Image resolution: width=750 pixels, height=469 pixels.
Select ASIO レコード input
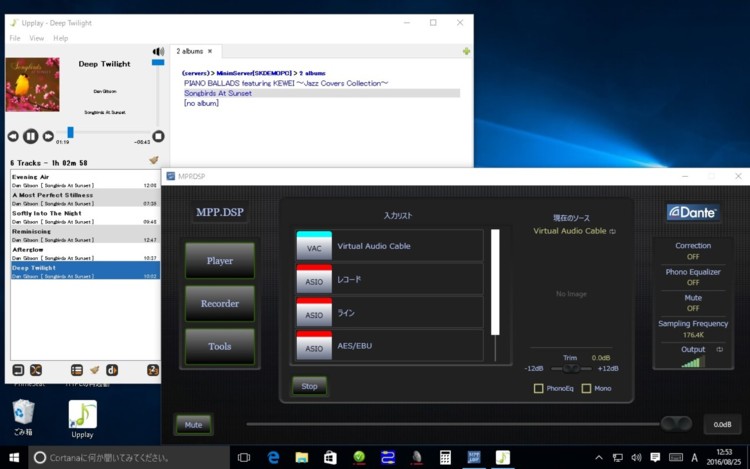coord(389,280)
